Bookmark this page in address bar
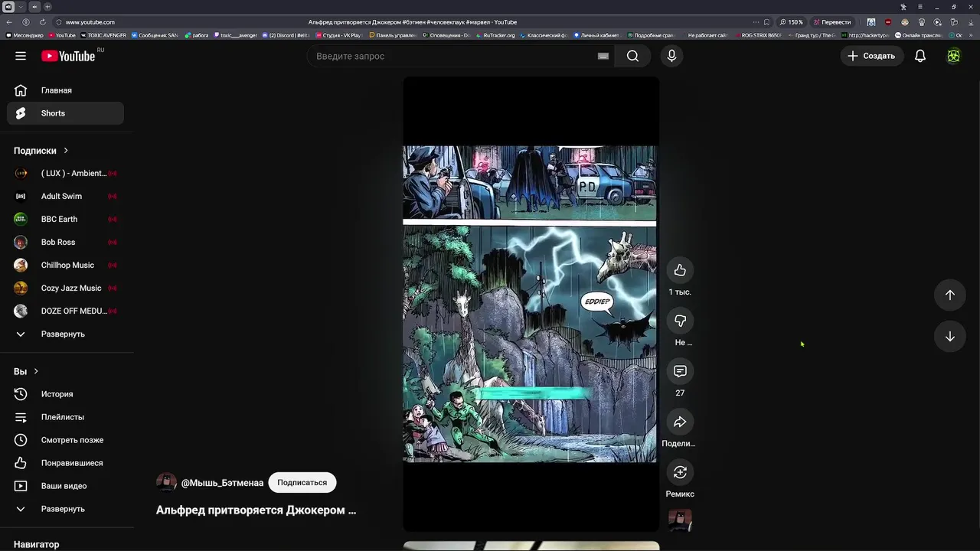The image size is (980, 551). (x=766, y=22)
